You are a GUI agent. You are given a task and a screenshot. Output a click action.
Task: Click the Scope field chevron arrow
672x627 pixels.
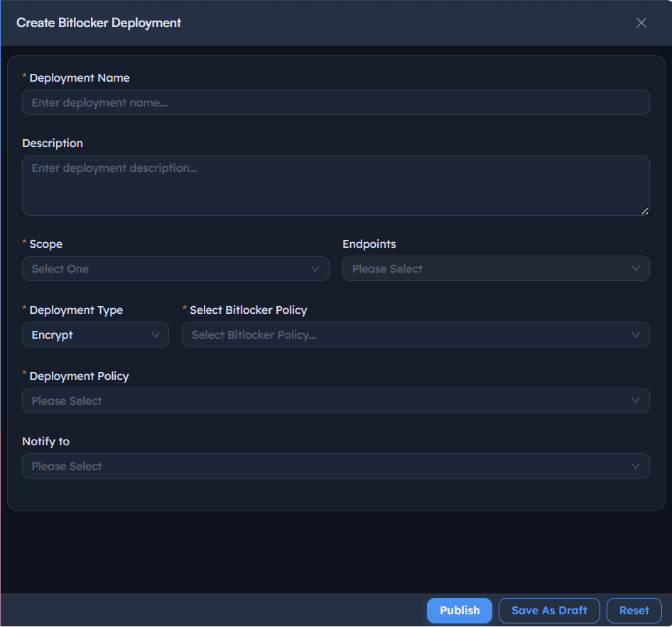click(315, 269)
